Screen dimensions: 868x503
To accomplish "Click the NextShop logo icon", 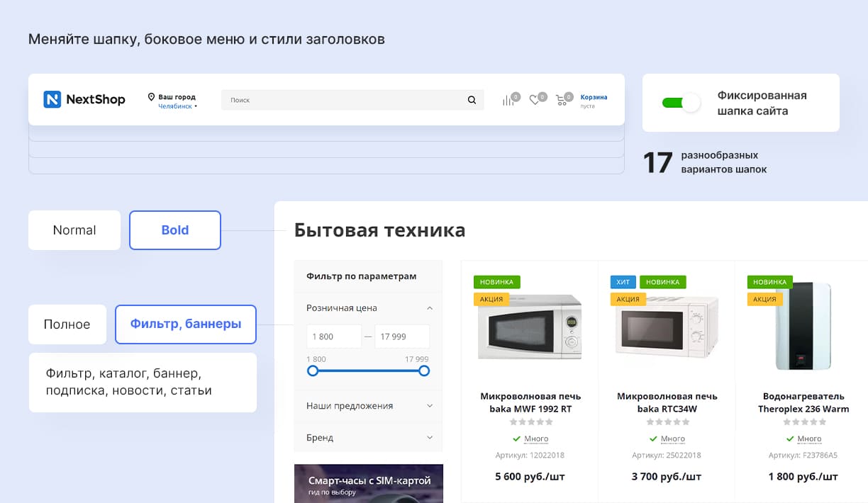I will pyautogui.click(x=52, y=99).
